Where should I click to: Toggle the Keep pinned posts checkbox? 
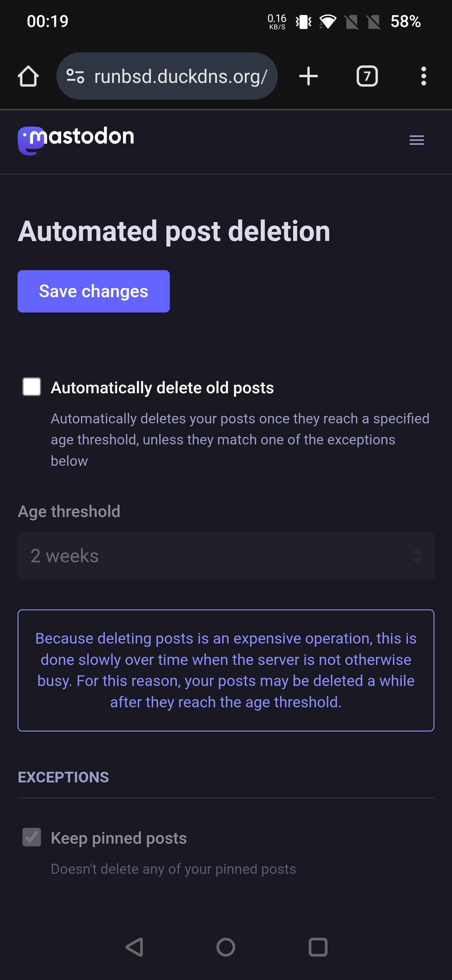[32, 837]
